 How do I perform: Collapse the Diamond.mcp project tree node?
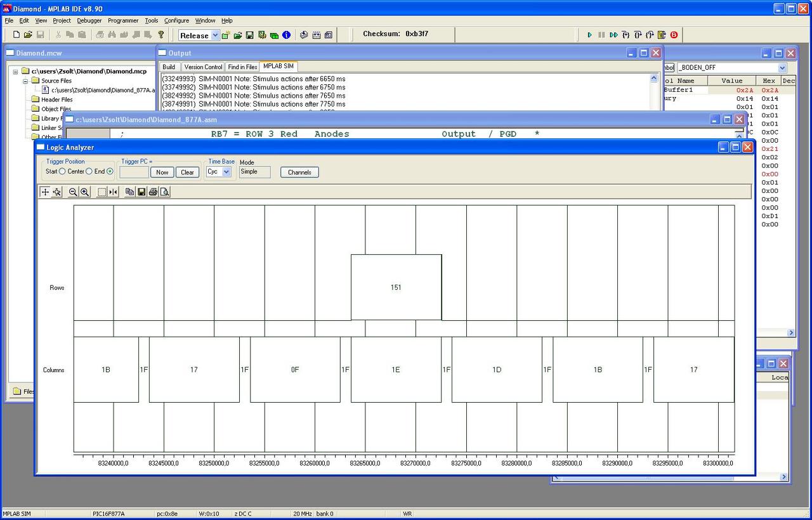pos(16,72)
